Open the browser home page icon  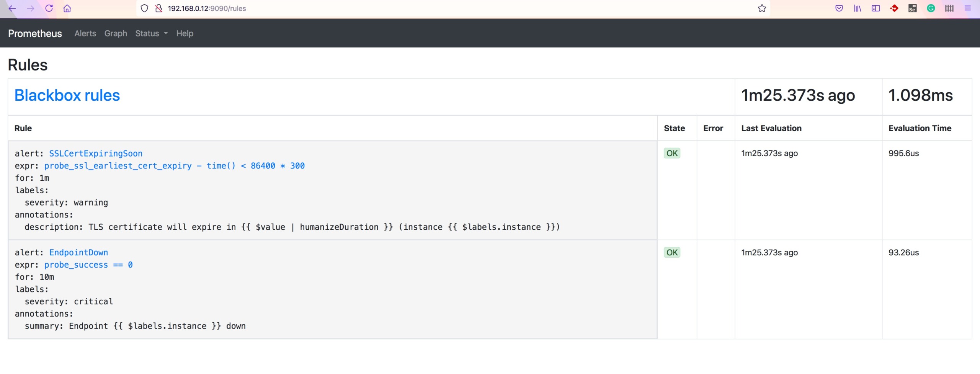[67, 8]
